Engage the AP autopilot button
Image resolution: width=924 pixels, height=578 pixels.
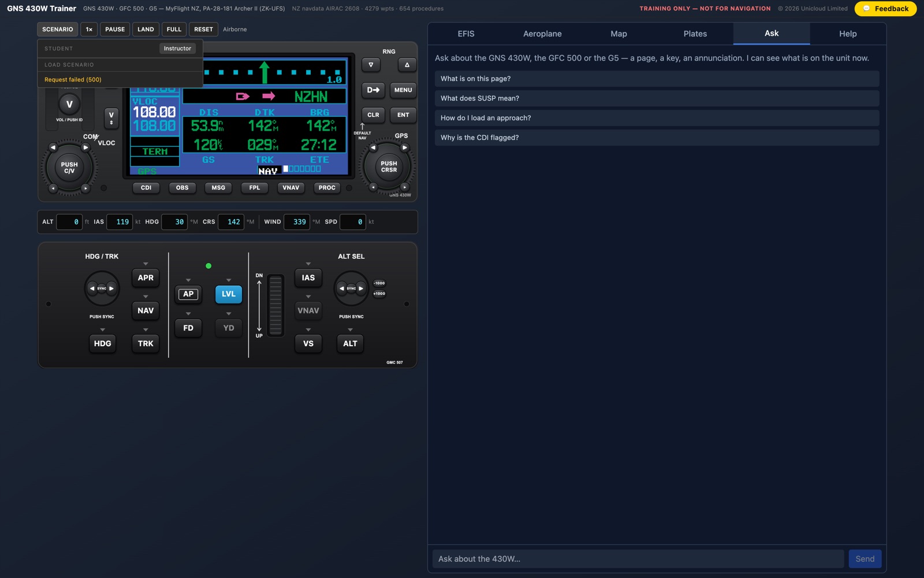pos(188,294)
